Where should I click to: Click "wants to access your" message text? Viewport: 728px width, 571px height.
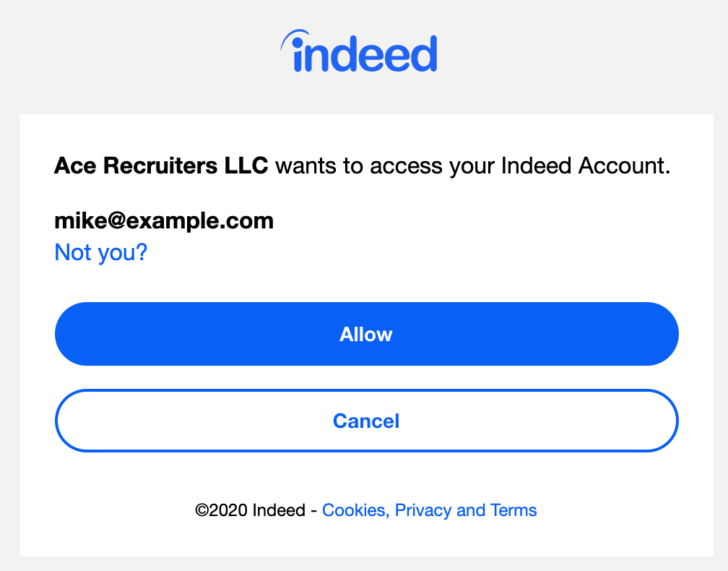tap(386, 166)
